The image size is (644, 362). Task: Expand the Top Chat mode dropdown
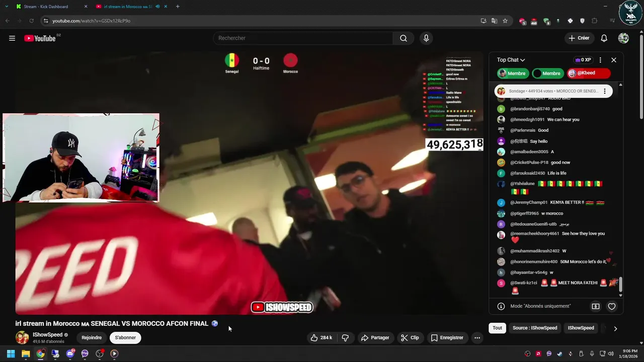click(511, 60)
